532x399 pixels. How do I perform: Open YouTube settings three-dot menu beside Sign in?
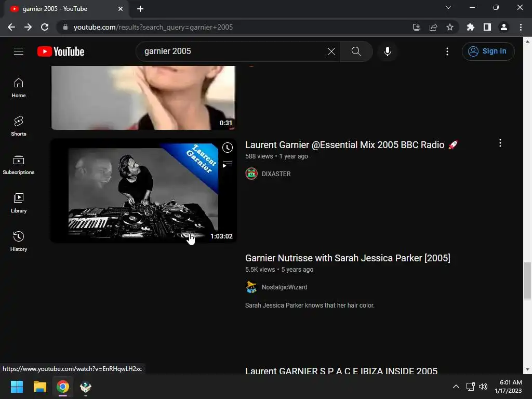click(x=447, y=51)
